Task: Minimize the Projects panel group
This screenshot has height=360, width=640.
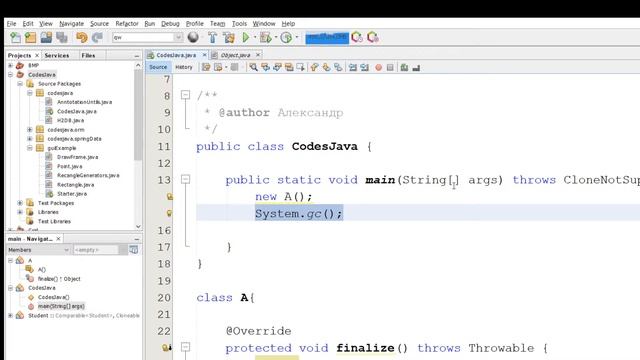Action: pos(137,56)
